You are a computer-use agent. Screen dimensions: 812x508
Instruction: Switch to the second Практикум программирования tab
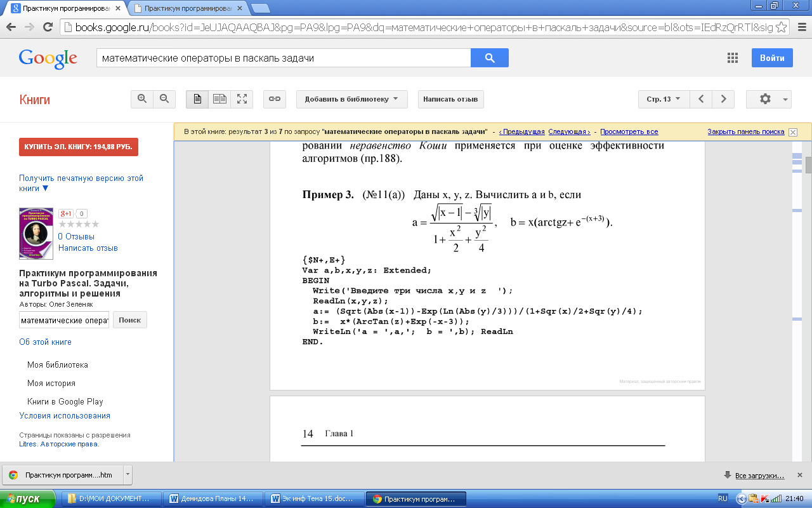click(188, 8)
